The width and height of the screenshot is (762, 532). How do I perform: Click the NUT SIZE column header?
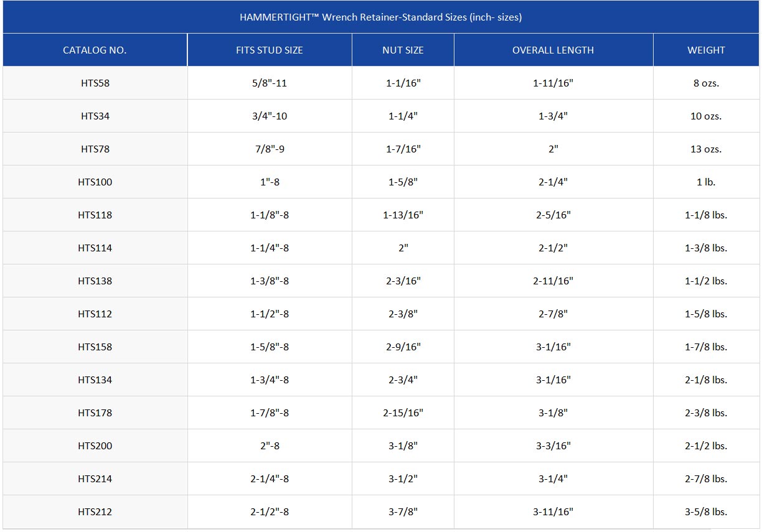[403, 50]
